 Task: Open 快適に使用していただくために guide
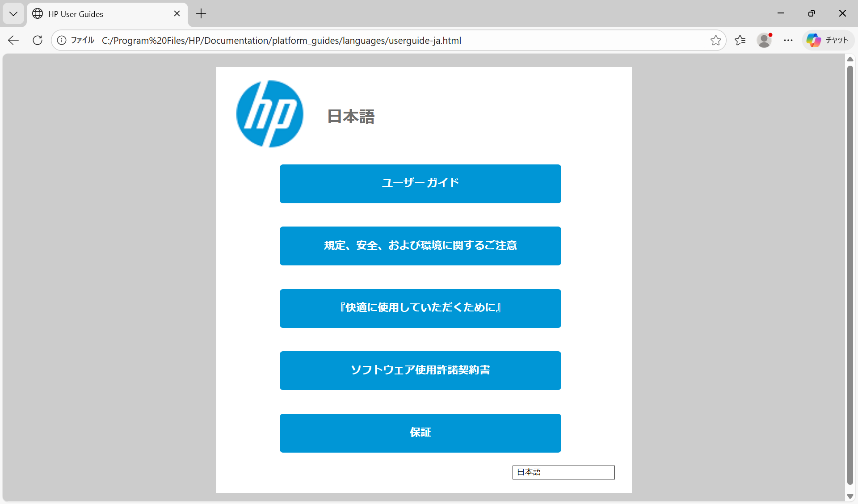420,308
